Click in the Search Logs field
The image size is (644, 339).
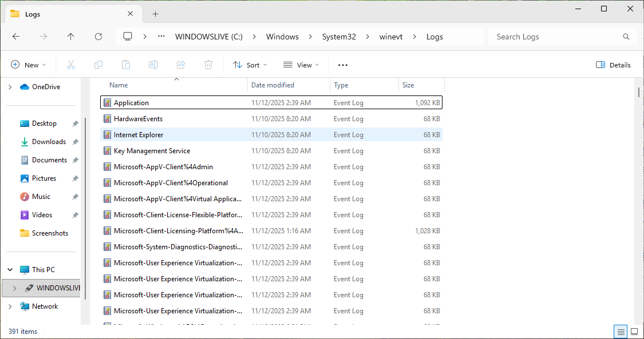[x=555, y=37]
